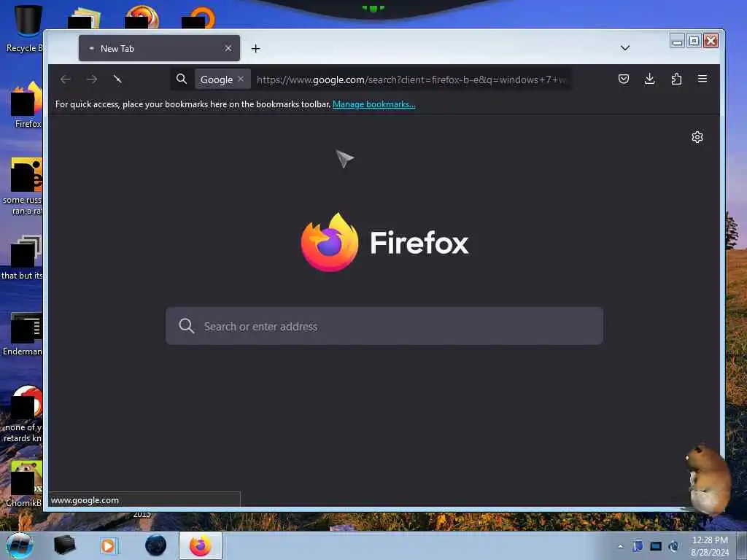Open the clock showing 12:28 PM
Image resolution: width=747 pixels, height=560 pixels.
click(710, 545)
